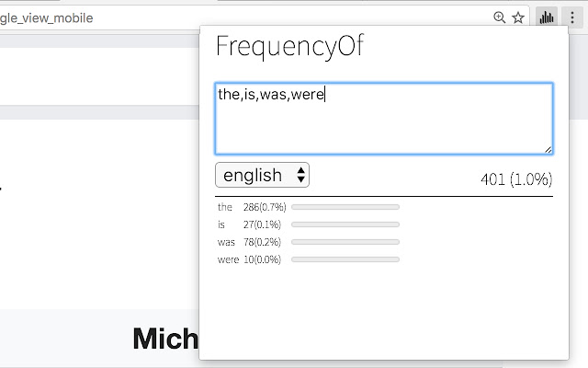Click the zoom magnifier icon in address bar
The height and width of the screenshot is (368, 588).
coord(500,17)
